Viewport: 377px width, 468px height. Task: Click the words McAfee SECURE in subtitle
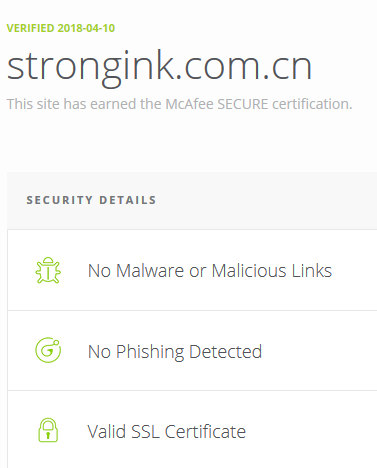[217, 104]
